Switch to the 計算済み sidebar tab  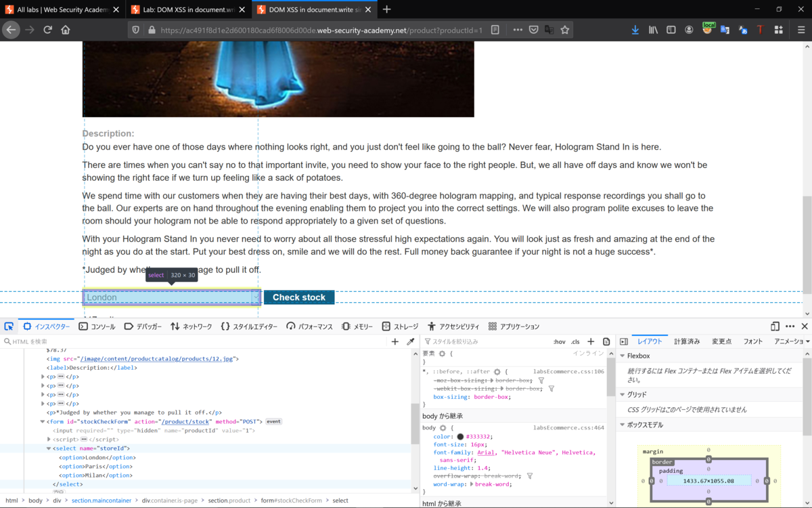click(x=687, y=341)
